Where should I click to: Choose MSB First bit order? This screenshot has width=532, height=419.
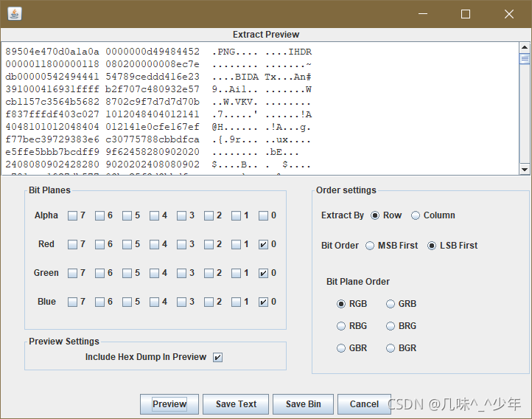370,246
